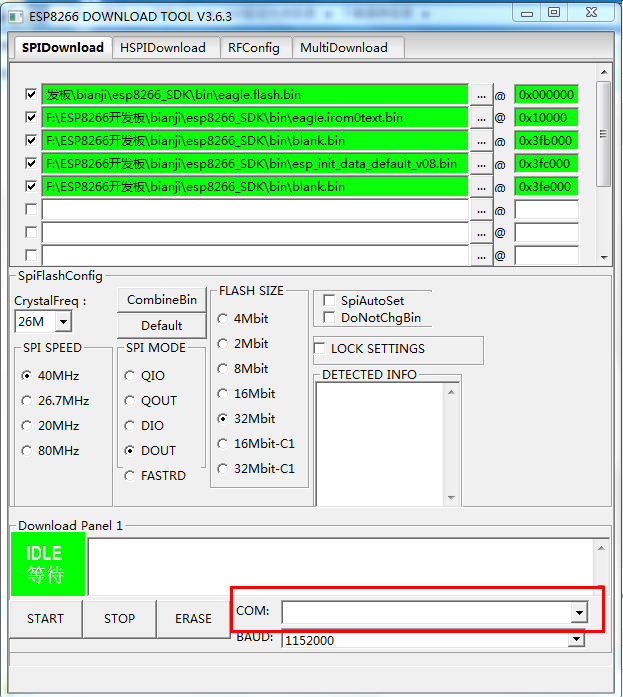Choose QOUT SPI mode
The width and height of the screenshot is (623, 697).
coord(130,401)
